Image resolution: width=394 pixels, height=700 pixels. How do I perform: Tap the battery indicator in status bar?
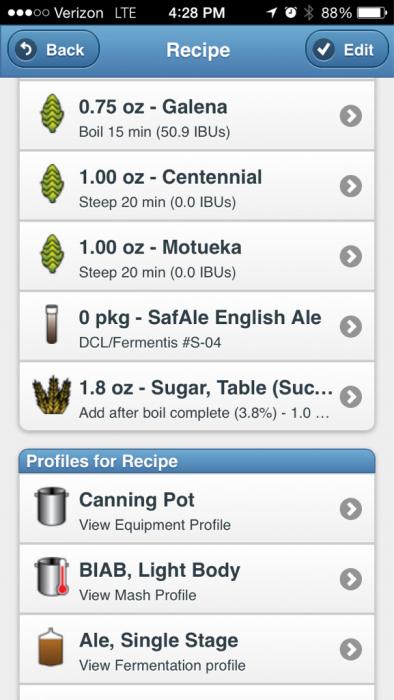coord(372,12)
